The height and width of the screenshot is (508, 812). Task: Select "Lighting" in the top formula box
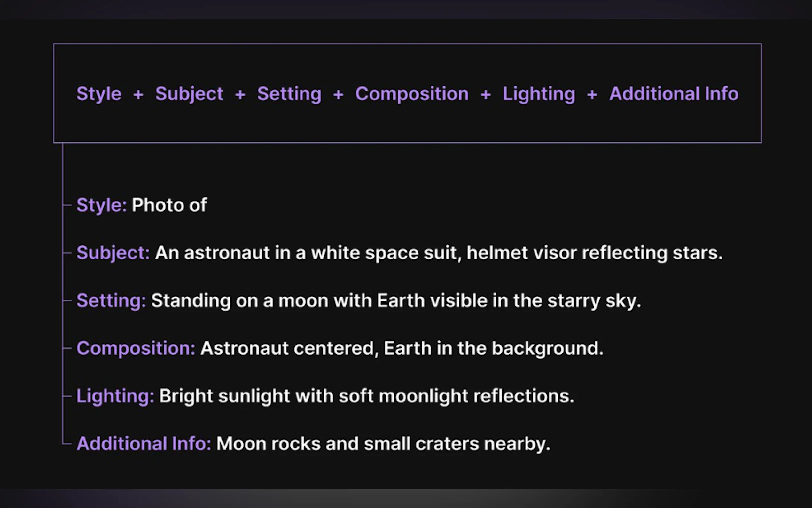click(539, 94)
